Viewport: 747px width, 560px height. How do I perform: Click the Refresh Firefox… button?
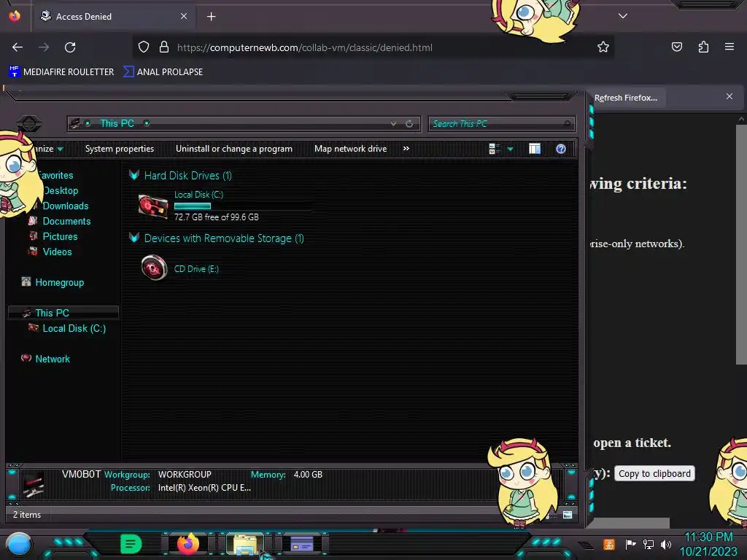coord(625,98)
